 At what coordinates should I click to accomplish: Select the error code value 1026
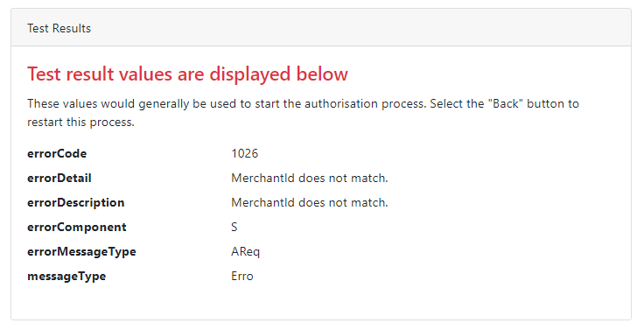[245, 153]
